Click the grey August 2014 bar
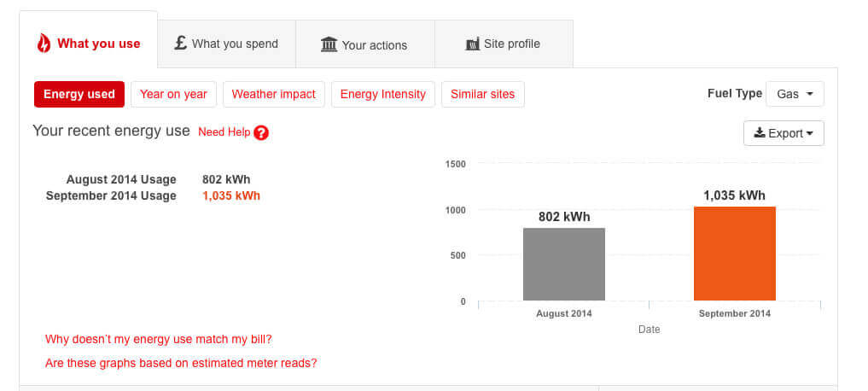 click(563, 264)
